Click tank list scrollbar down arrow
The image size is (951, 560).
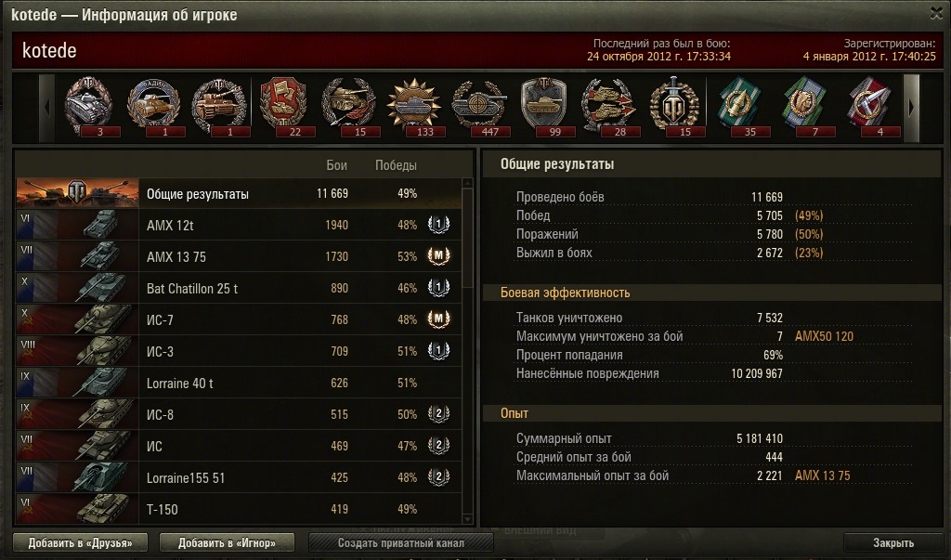[x=467, y=519]
